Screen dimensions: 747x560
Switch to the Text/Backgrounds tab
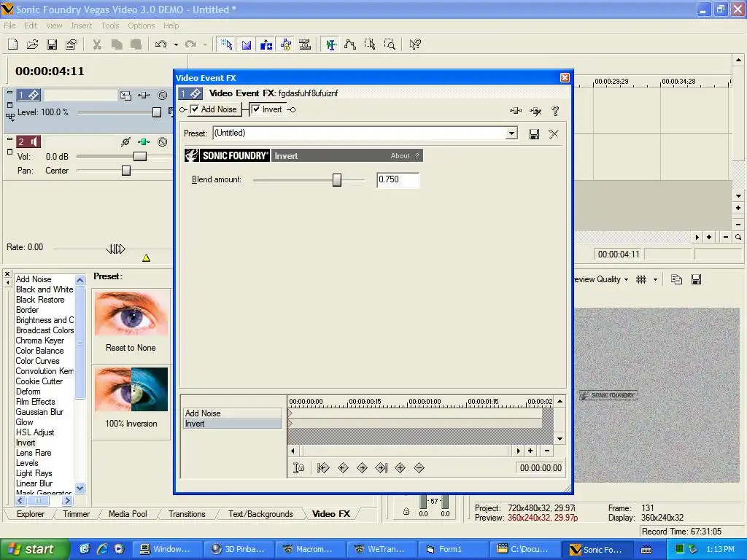coord(260,514)
